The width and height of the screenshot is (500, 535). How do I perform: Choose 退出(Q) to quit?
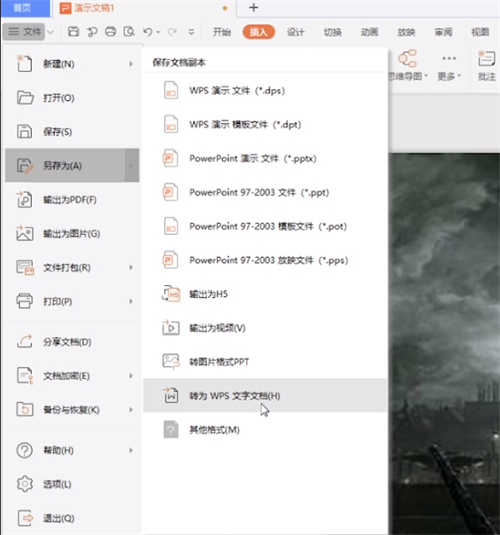(x=72, y=518)
